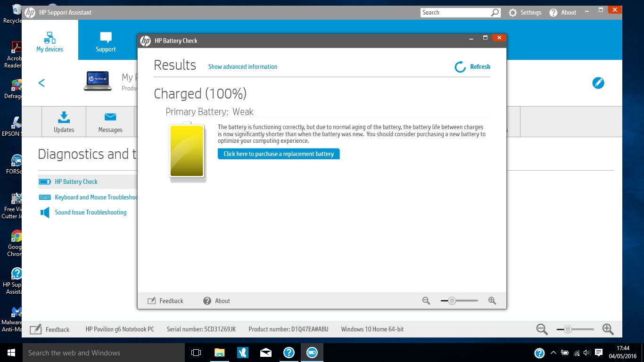Click the HP logo in Battery Check title bar
This screenshot has width=644, height=362.
(x=146, y=41)
